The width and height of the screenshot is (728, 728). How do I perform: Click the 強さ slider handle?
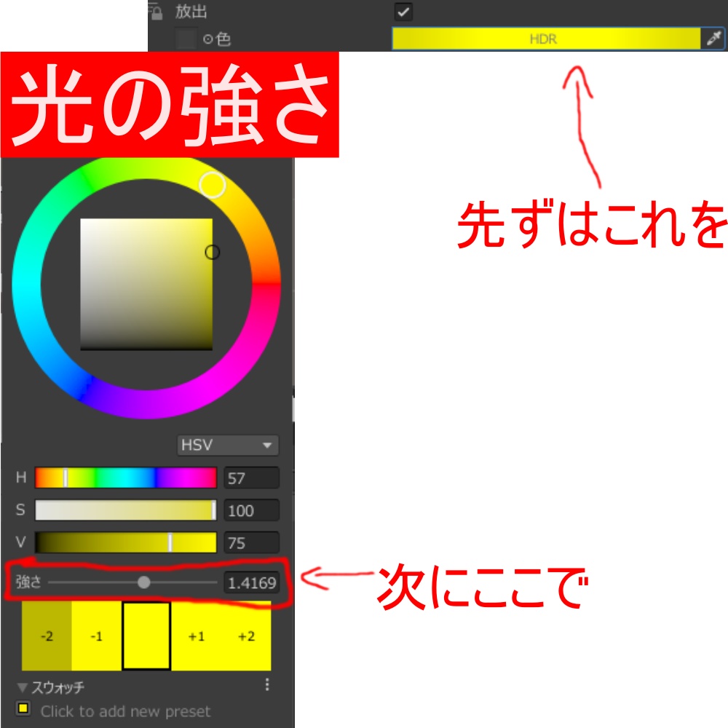(145, 582)
